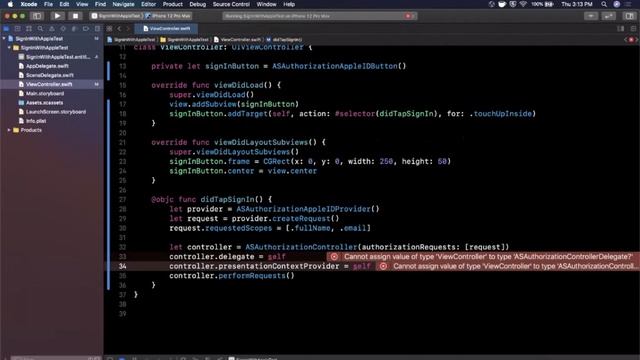Screen dimensions: 640x360
Task: Click line number 27 in gutter
Action: [x=122, y=200]
